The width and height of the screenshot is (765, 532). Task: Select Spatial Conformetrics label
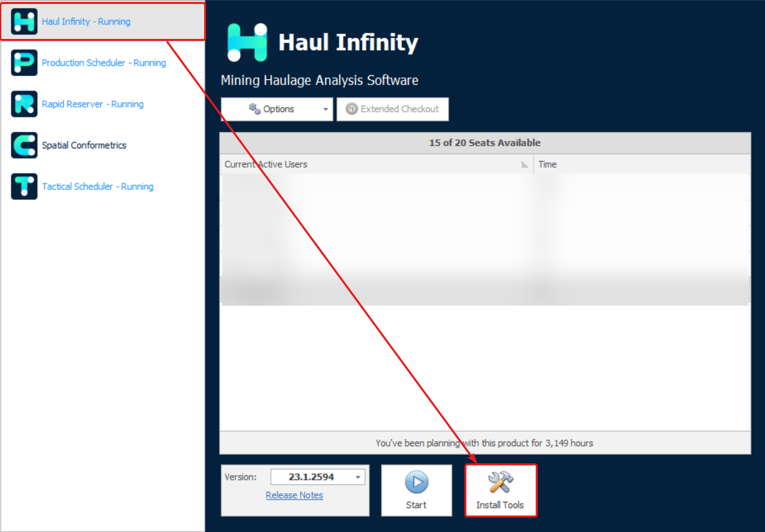tap(84, 145)
